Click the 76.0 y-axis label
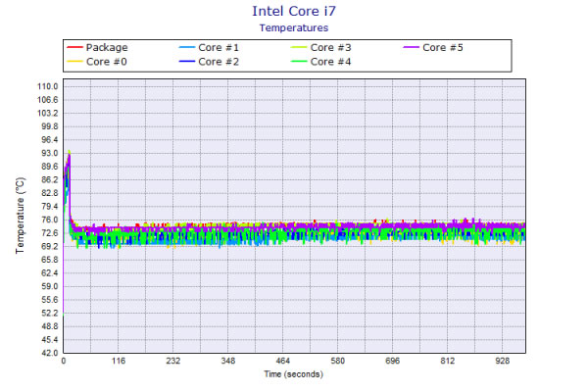The width and height of the screenshot is (588, 392). point(50,220)
